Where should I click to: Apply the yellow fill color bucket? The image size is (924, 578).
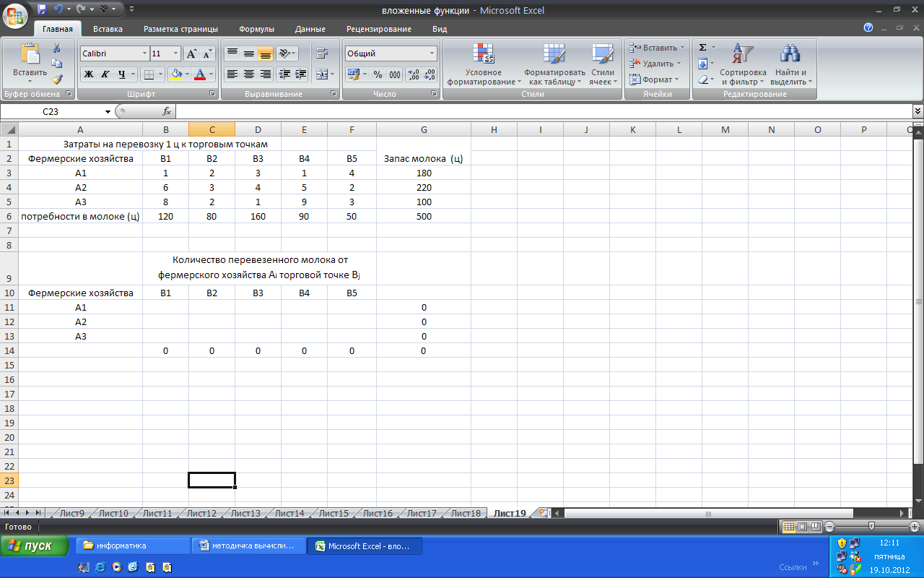[x=176, y=74]
